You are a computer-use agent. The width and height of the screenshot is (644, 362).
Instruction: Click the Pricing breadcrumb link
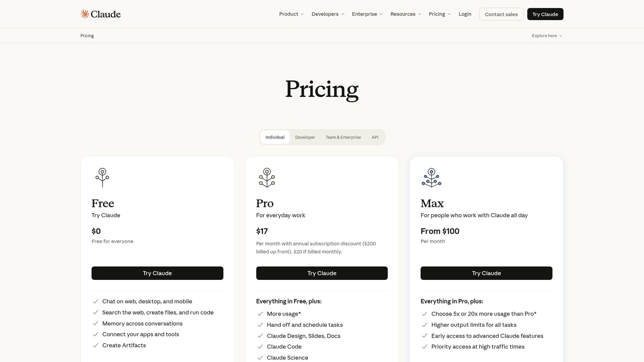click(x=87, y=36)
